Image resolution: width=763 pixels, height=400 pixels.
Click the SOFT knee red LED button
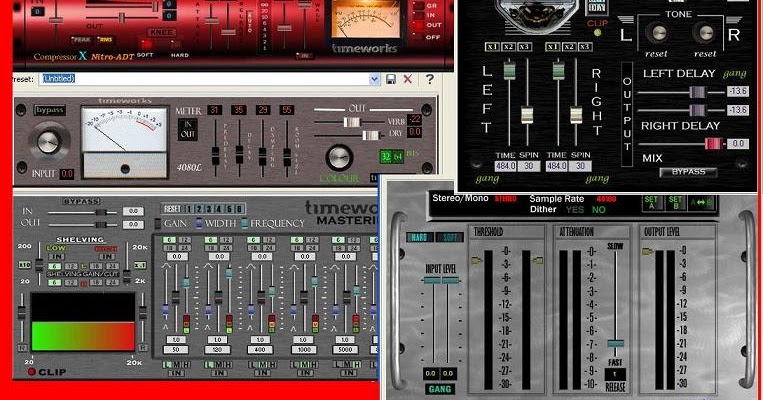click(145, 45)
